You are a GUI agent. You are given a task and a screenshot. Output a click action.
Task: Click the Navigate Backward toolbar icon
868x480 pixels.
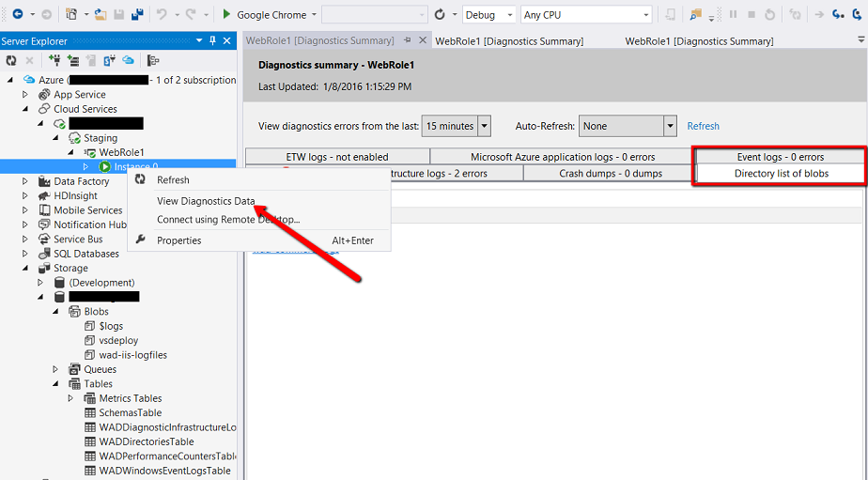18,14
